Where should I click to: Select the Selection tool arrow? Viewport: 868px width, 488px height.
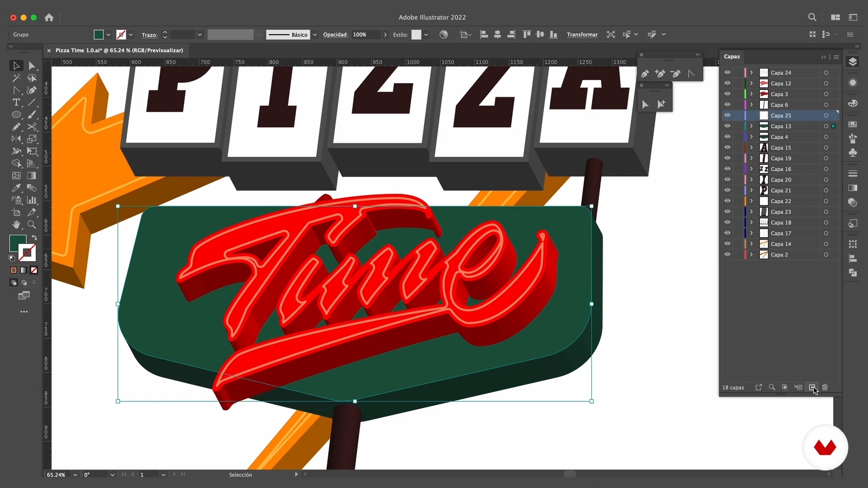[16, 66]
